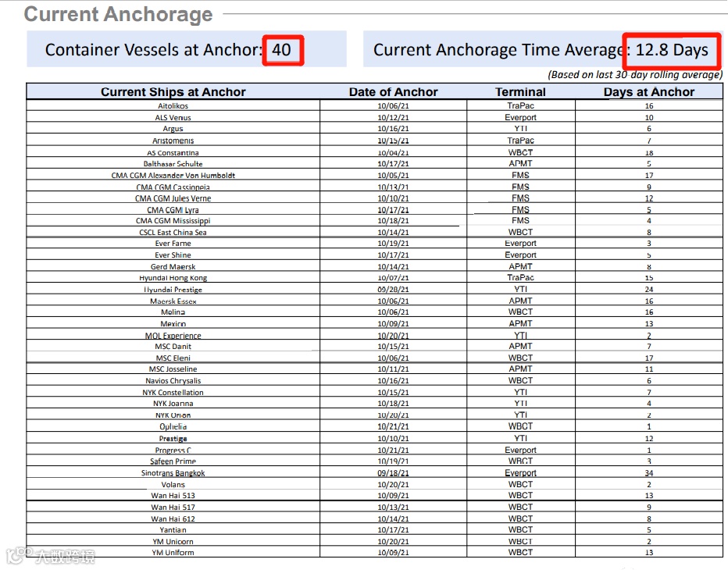
Task: Select ship name CMA CGM Mississippi
Action: [x=173, y=221]
